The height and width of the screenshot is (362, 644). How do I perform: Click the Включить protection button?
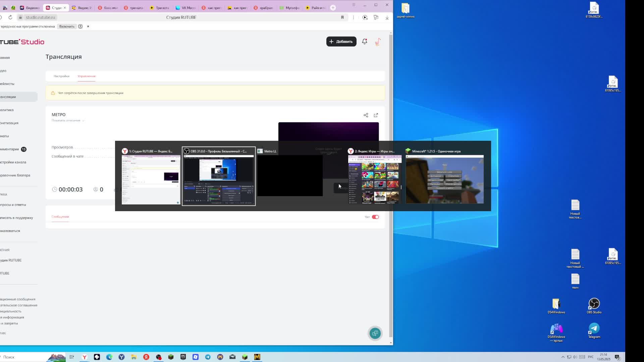pos(67,26)
